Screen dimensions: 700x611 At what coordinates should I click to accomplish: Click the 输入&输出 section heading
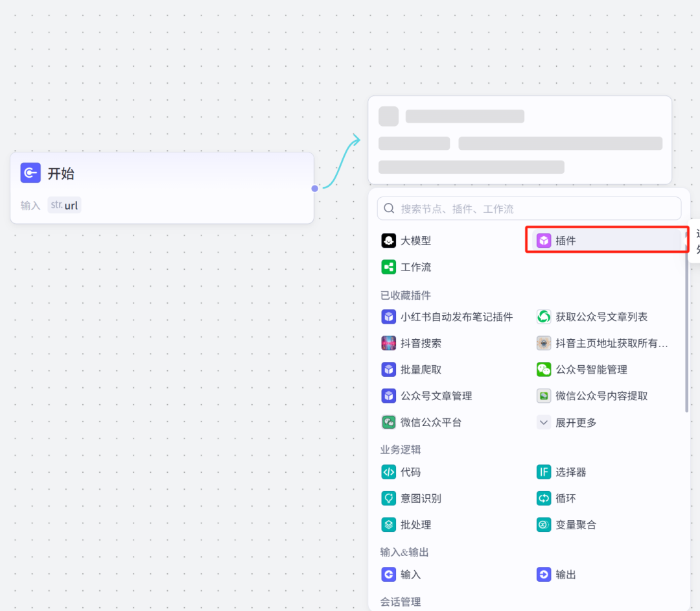click(404, 553)
